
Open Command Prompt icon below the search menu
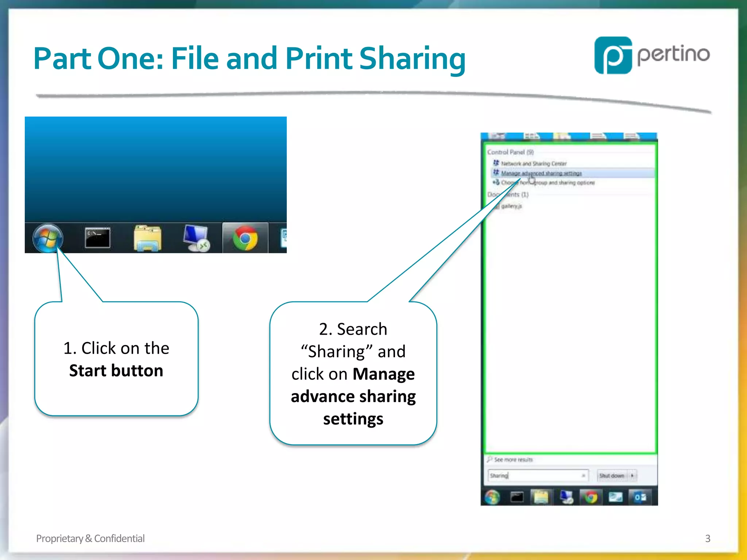click(517, 497)
